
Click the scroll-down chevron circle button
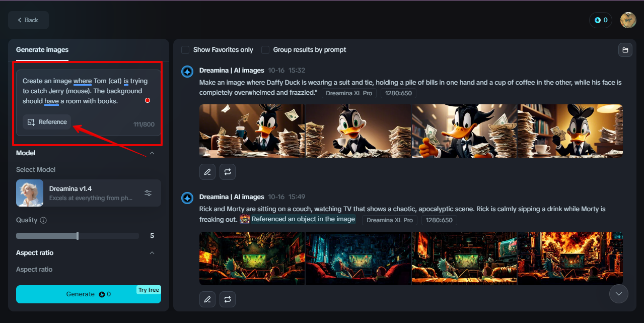pos(619,294)
